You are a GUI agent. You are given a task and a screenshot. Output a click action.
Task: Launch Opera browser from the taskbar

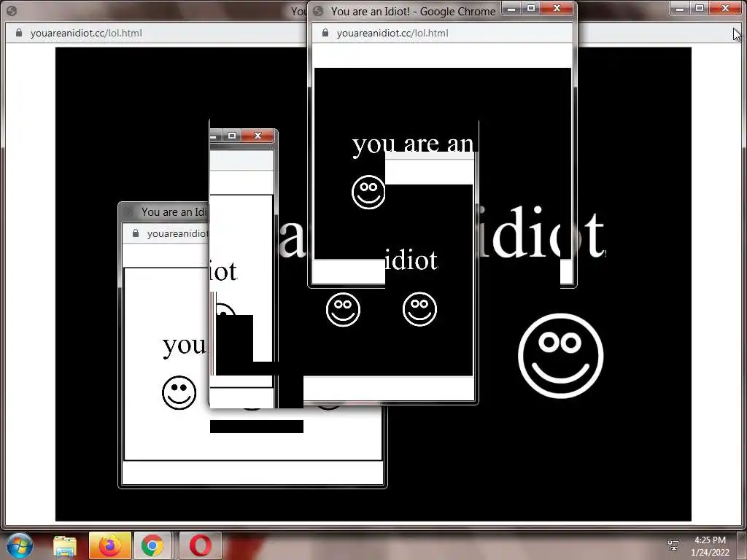click(200, 545)
